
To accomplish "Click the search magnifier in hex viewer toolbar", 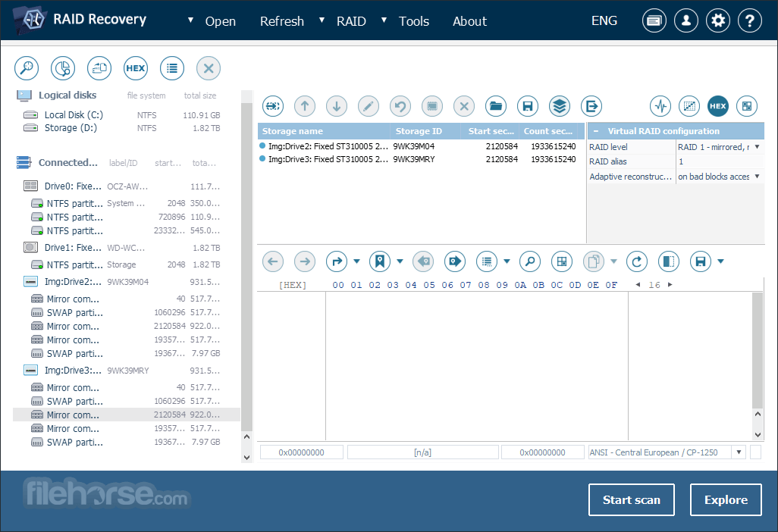I will click(x=530, y=261).
